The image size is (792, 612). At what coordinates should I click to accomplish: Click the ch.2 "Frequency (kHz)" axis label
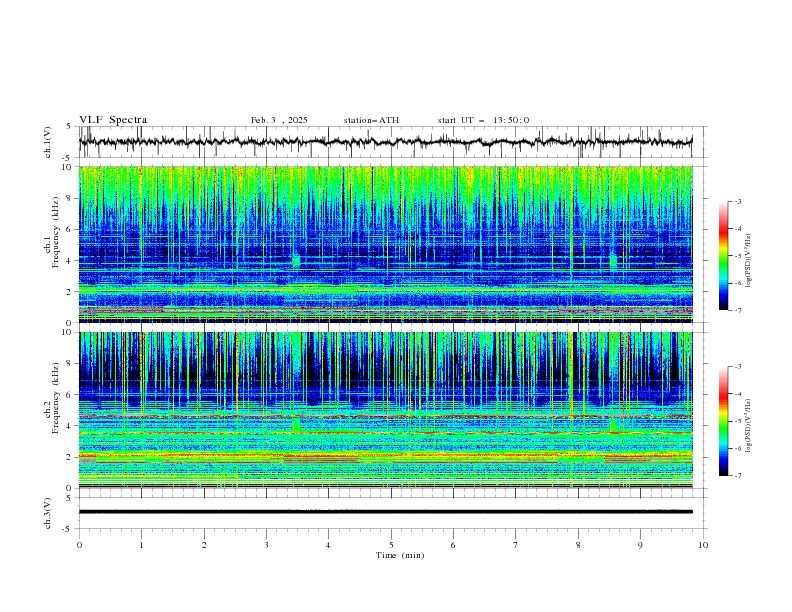[56, 398]
